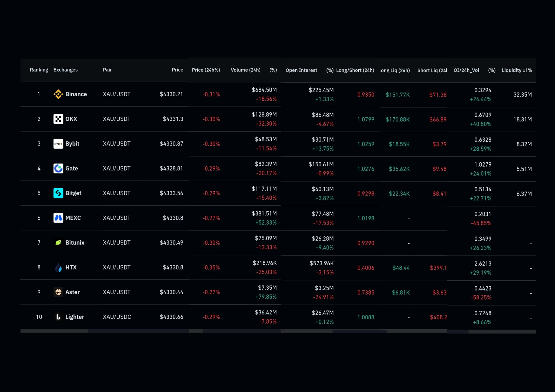Click the HTX flame logo icon
Screen dimensions: 555x392
(58, 267)
